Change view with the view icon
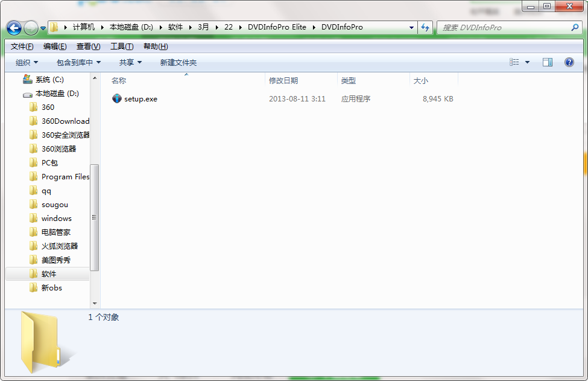Screen dimensions: 588x381 click(x=514, y=62)
